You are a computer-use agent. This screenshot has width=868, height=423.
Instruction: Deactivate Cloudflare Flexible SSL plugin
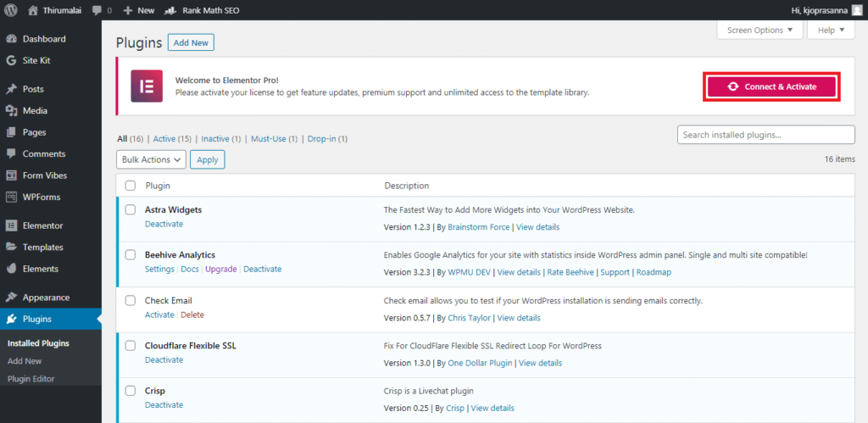pos(164,360)
